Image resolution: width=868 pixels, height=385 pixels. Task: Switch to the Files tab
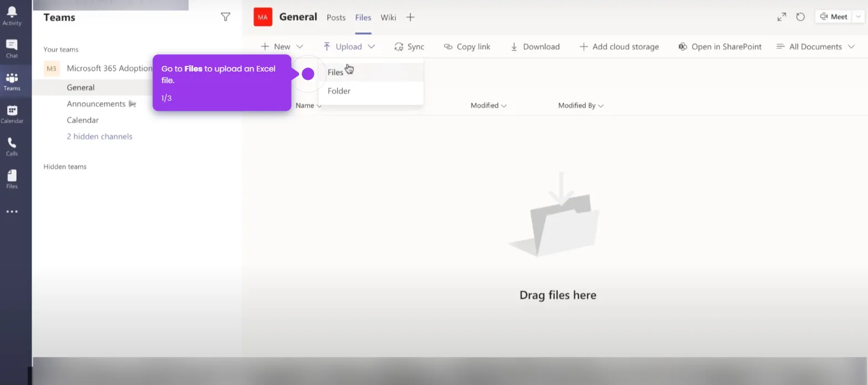(363, 17)
